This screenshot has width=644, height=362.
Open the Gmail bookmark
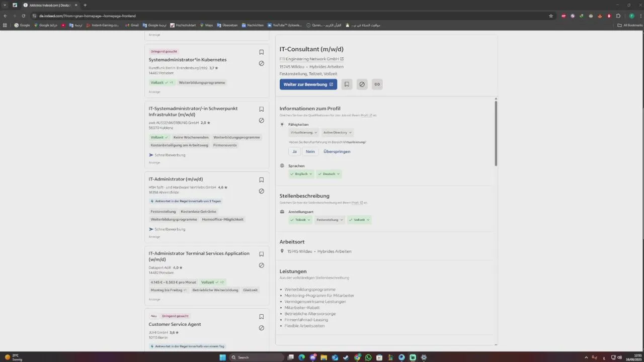point(132,25)
